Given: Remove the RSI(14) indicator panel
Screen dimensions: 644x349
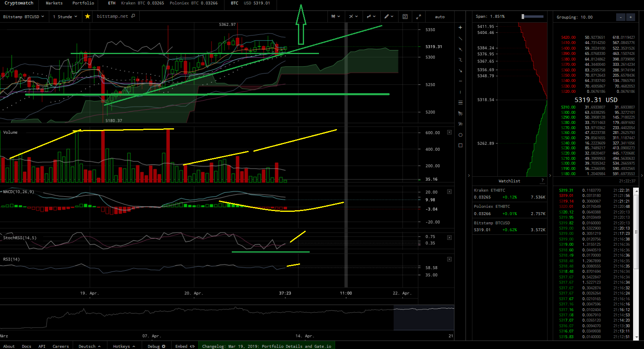Looking at the screenshot, I should click(449, 259).
